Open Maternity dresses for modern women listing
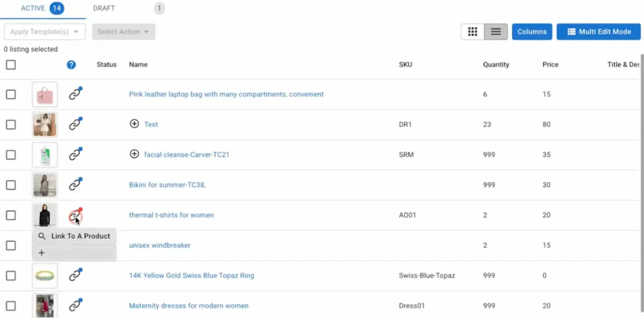Screen dimensions: 644x318 (x=189, y=306)
